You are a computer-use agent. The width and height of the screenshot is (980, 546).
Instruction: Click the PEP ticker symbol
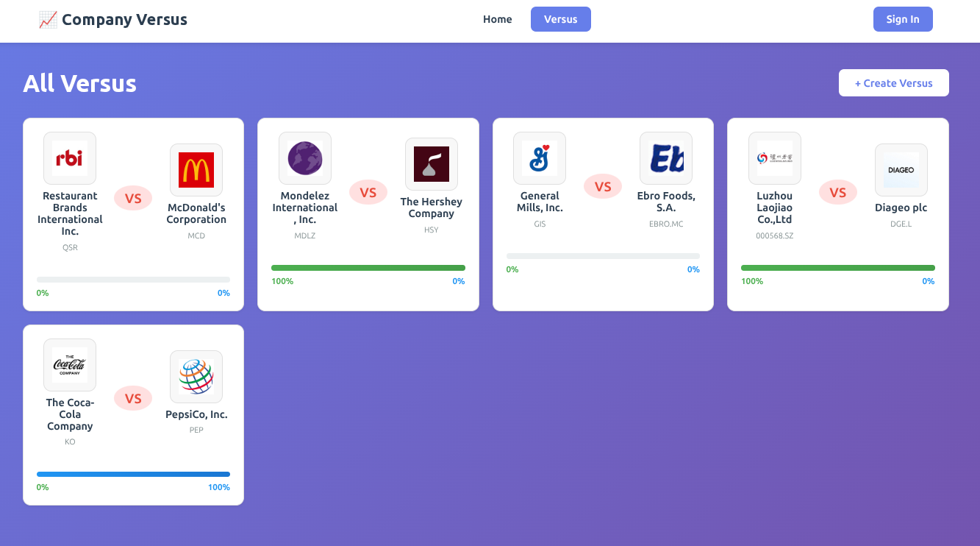click(196, 430)
